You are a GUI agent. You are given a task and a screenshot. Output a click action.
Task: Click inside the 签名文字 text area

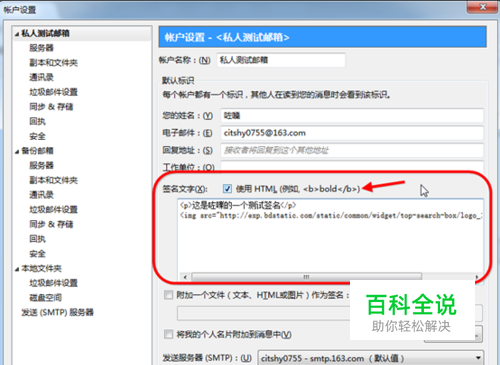point(330,237)
